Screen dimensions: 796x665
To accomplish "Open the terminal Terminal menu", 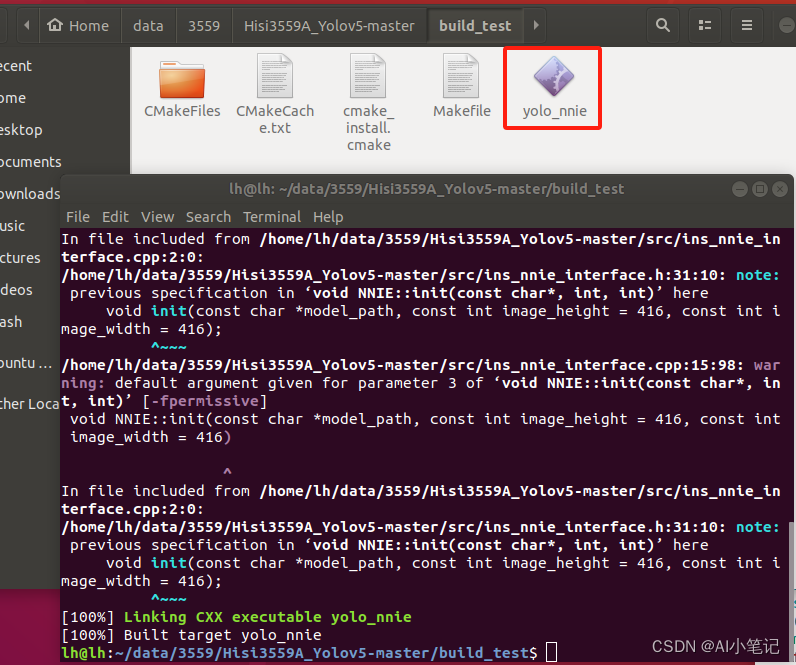I will tap(272, 217).
